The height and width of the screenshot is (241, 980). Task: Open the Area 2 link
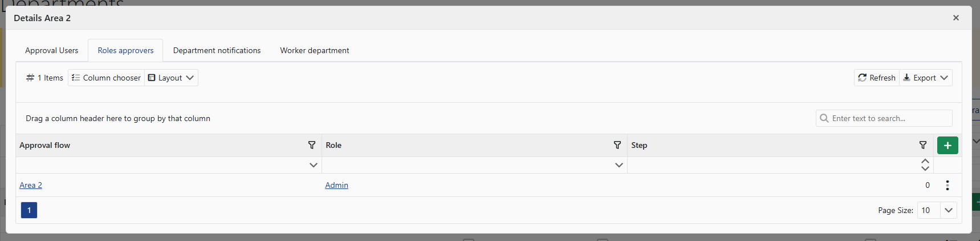[x=31, y=185]
